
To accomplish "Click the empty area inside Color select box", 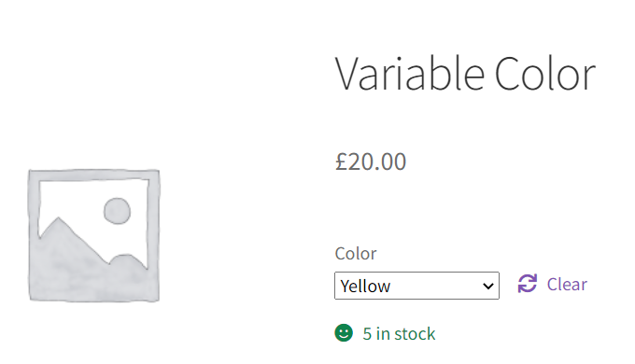I will click(435, 286).
